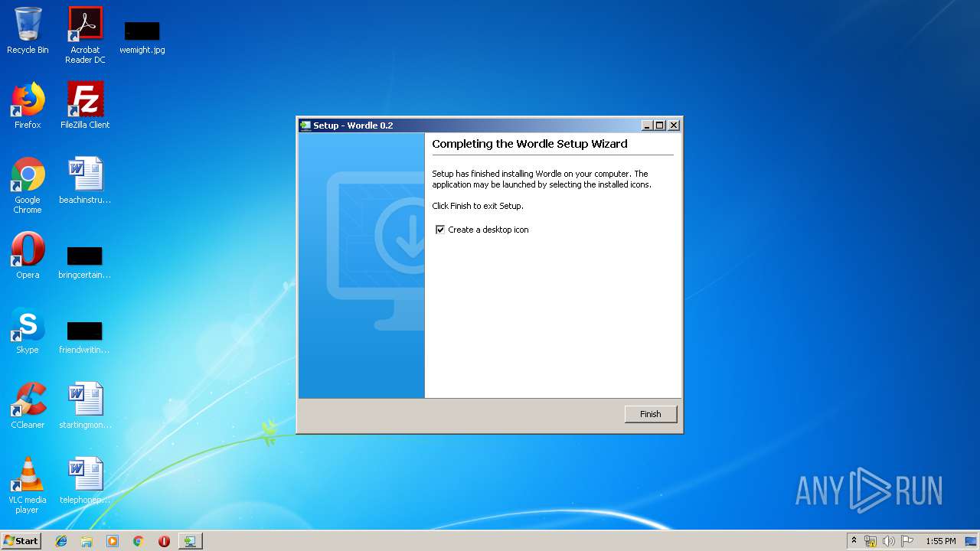Open the Recycle Bin desktop icon
This screenshot has width=980, height=551.
tap(28, 31)
